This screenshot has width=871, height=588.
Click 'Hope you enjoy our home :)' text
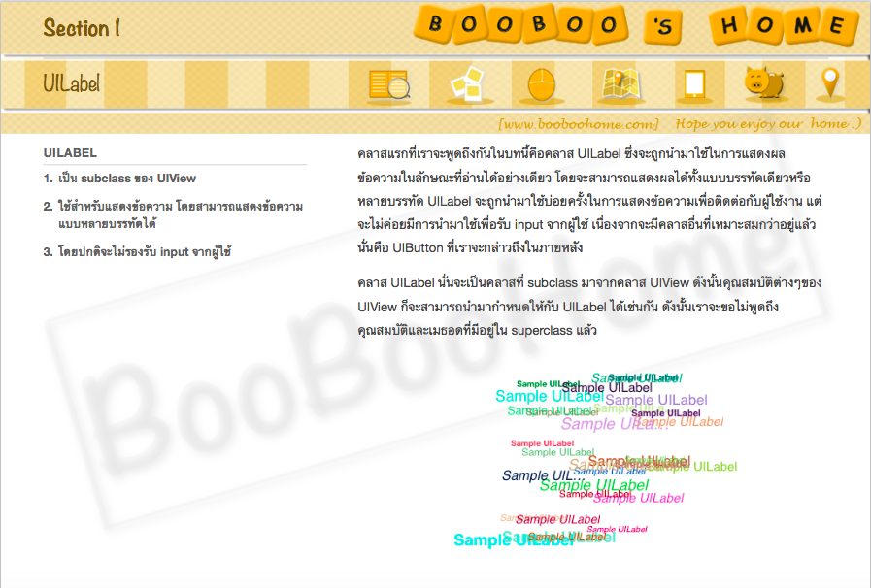(768, 124)
